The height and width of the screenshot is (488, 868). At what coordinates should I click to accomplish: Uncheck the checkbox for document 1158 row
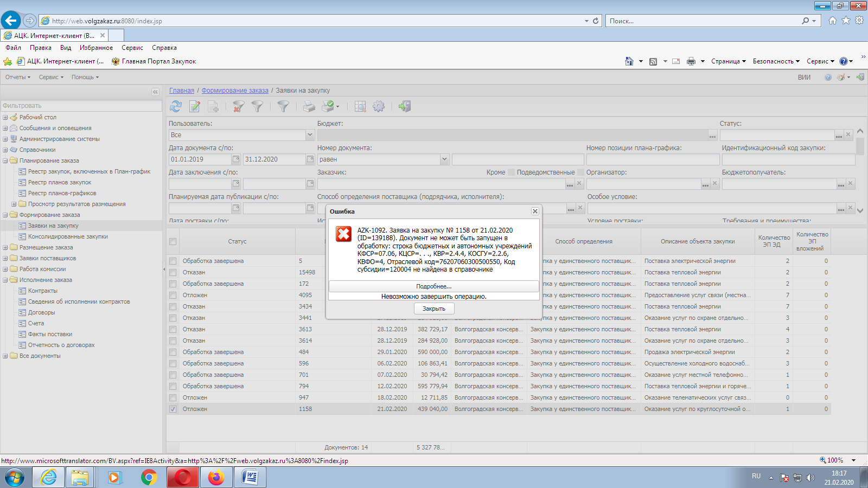(173, 409)
